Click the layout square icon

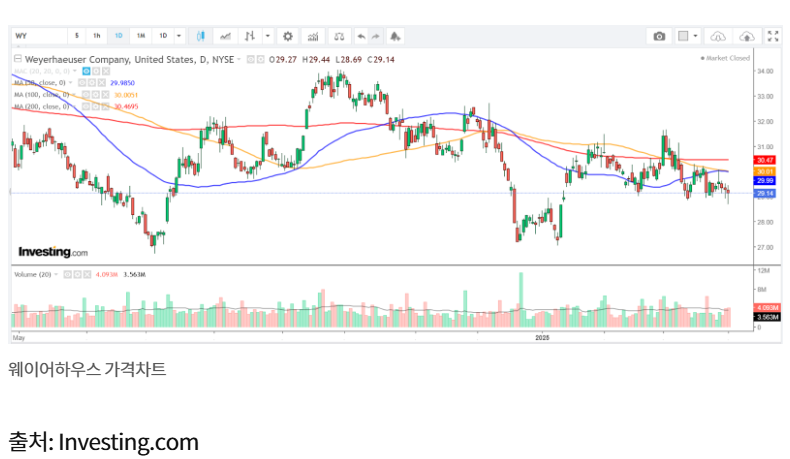click(683, 36)
